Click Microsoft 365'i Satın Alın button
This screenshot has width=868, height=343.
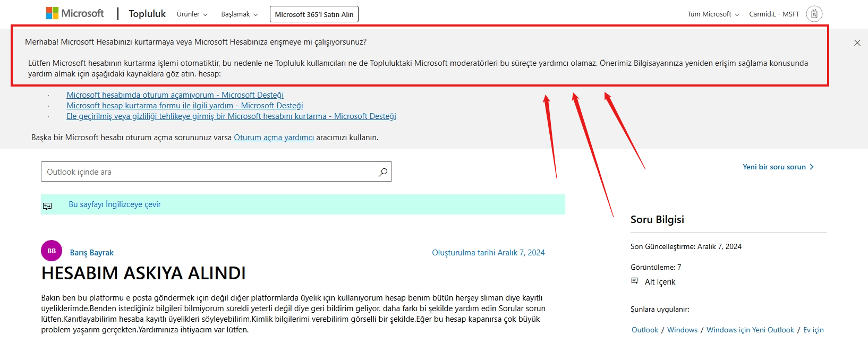[314, 14]
